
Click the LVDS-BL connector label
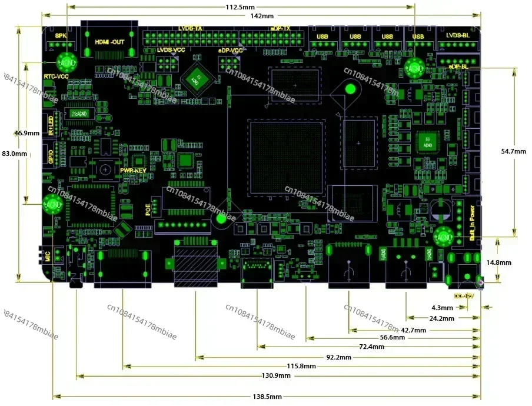tap(458, 35)
